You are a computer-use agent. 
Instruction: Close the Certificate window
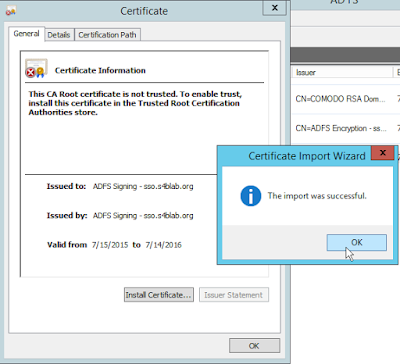pos(275,8)
